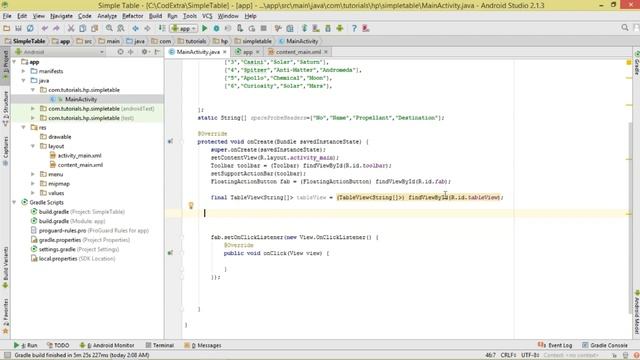This screenshot has width=640, height=360.
Task: Select build.gradle (Module: app) file
Action: click(x=68, y=221)
